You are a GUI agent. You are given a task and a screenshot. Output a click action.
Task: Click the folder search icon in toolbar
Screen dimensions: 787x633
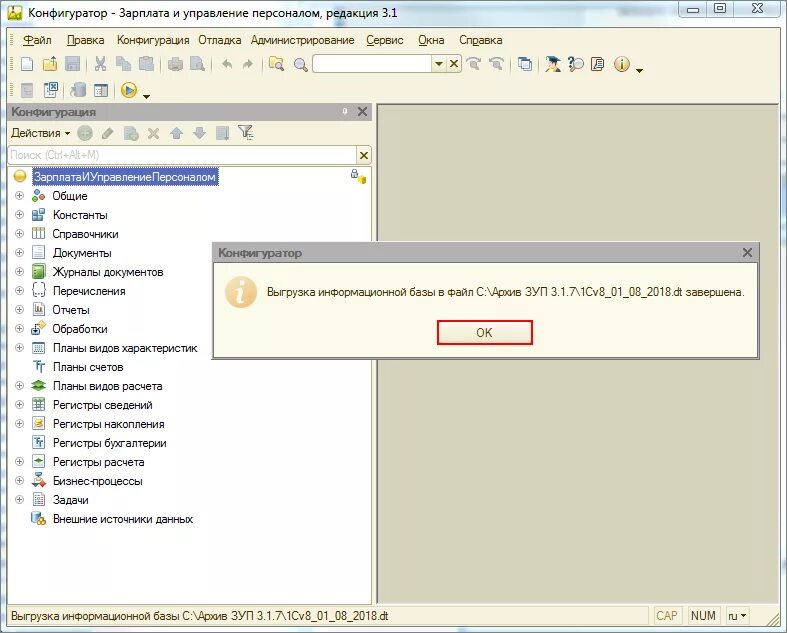pyautogui.click(x=277, y=64)
